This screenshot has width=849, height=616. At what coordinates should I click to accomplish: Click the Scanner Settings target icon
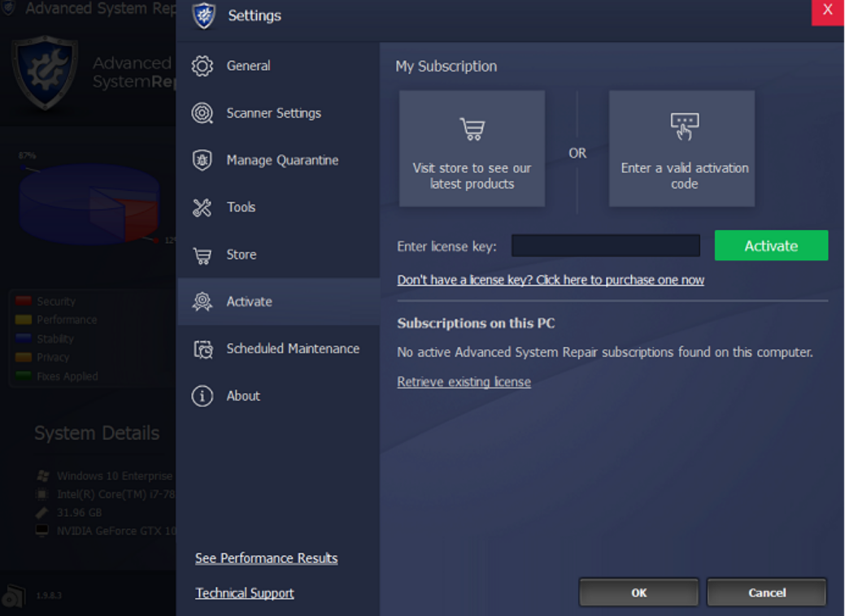pos(202,113)
